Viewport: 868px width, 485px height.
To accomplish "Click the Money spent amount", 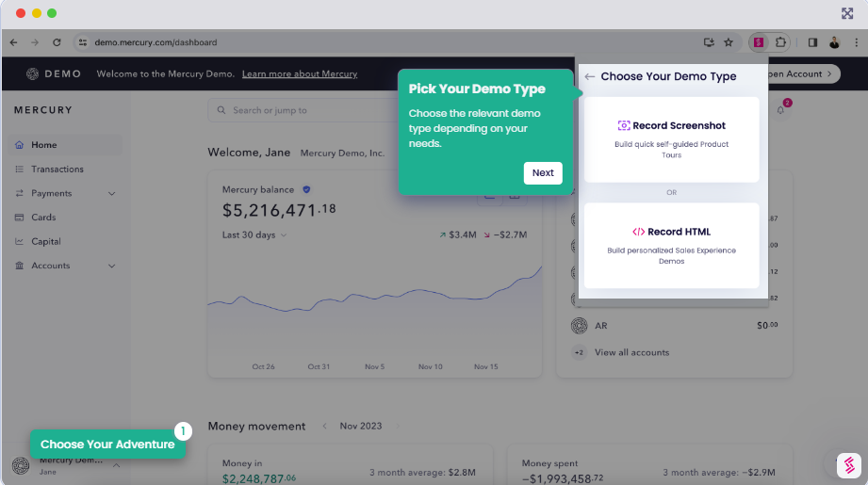I will click(563, 478).
